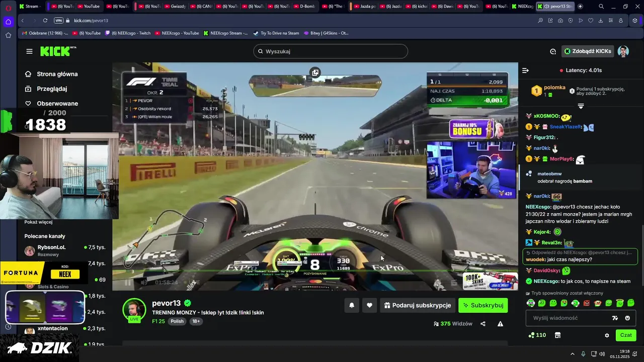This screenshot has height=362, width=644.
Task: Add page to bookmarks heart icon
Action: pyautogui.click(x=591, y=21)
